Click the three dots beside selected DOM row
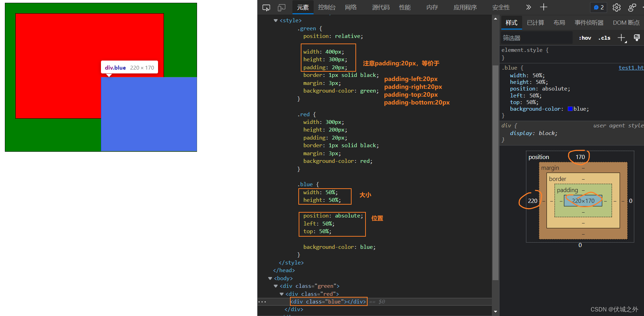The width and height of the screenshot is (644, 316). (262, 302)
